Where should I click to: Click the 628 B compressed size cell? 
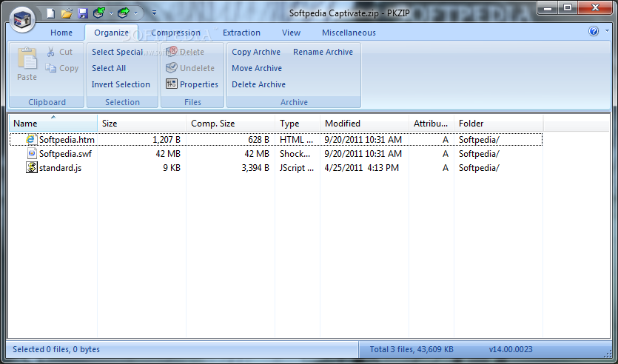point(259,139)
